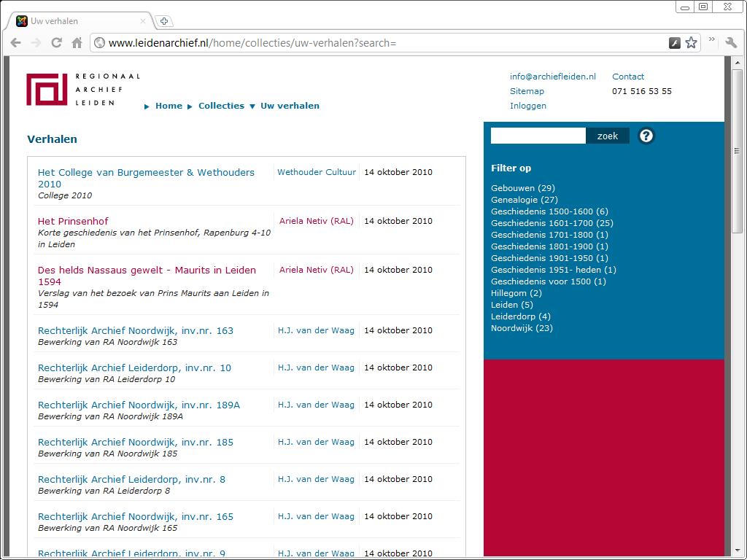747x560 pixels.
Task: Open Rechterlijk Archief Noordwijk inv.nr. 185
Action: [x=136, y=442]
